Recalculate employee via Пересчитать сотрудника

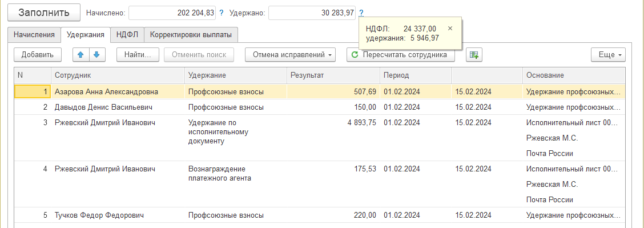click(x=400, y=55)
